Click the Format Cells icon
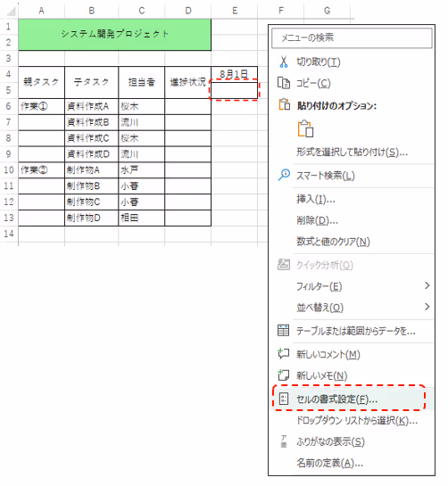The image size is (448, 486). (284, 399)
